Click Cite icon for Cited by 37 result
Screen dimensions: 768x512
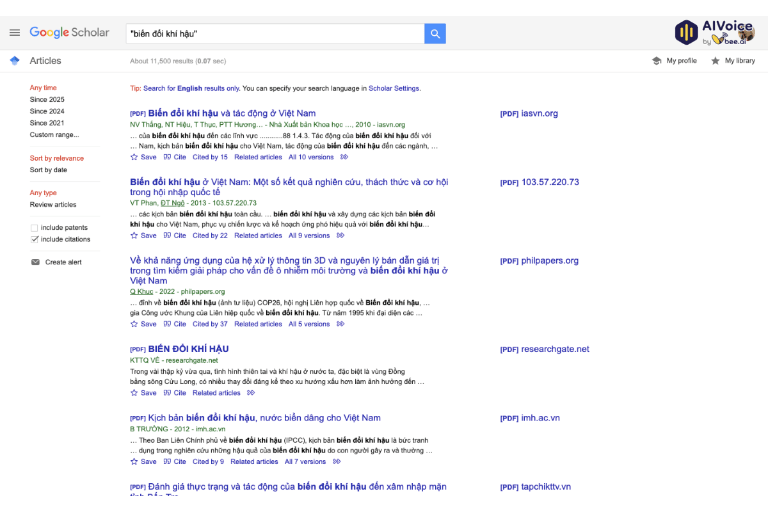[168, 324]
